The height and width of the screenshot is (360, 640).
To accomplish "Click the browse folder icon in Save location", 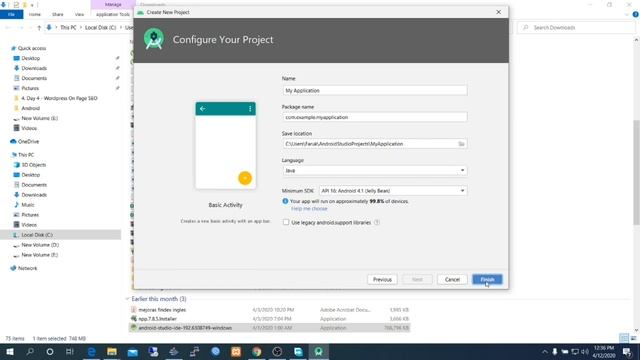I will [461, 144].
